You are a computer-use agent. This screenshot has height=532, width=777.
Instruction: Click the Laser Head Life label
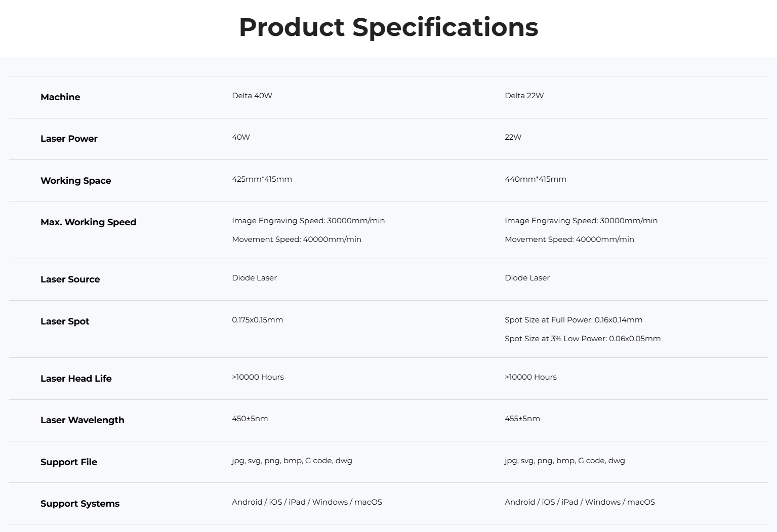coord(76,379)
